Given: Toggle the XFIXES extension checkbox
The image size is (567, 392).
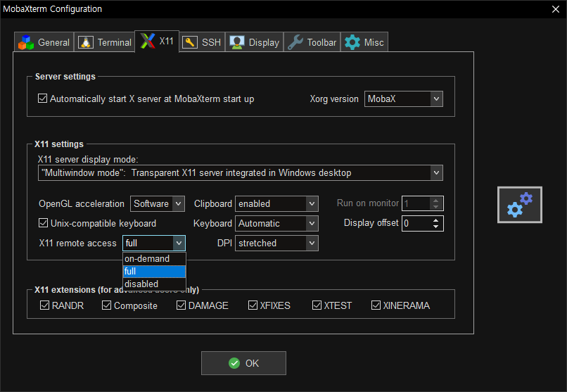Looking at the screenshot, I should tap(253, 305).
